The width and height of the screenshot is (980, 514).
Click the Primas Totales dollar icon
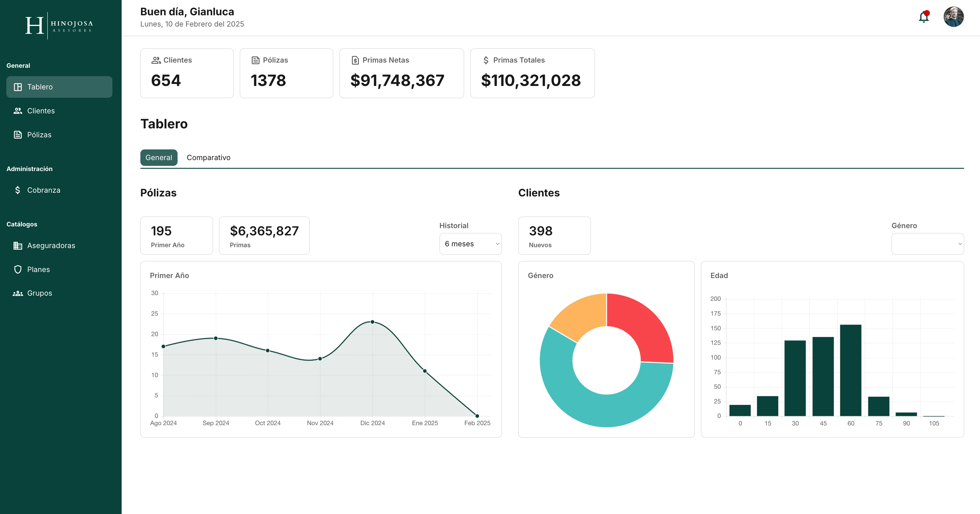point(486,60)
